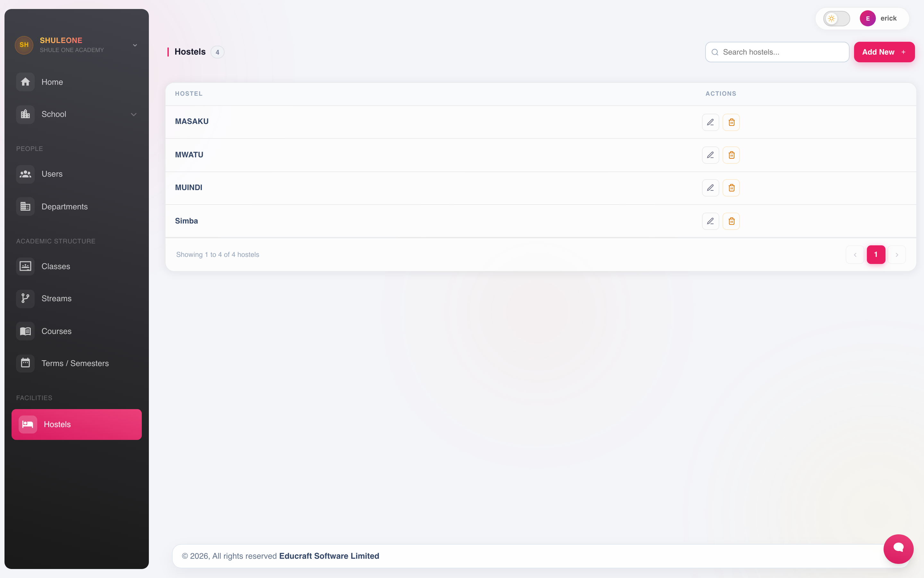Open the Courses menu item
924x578 pixels.
pos(76,331)
